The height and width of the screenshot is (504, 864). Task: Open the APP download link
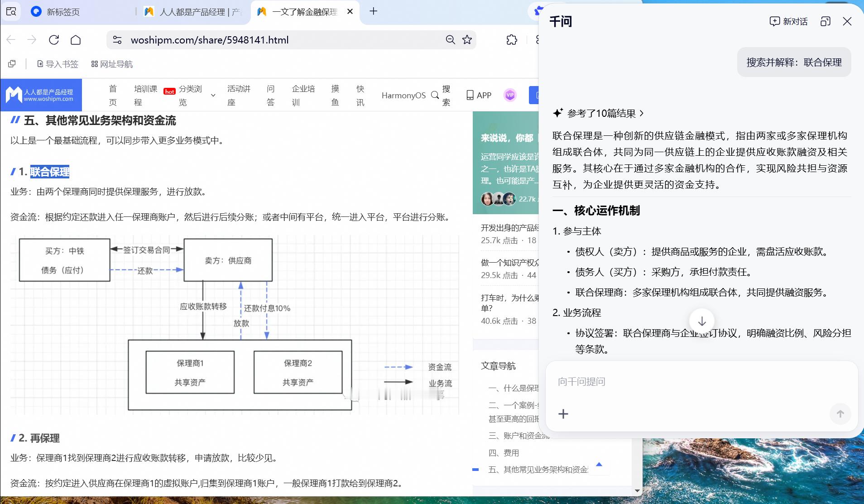tap(479, 96)
